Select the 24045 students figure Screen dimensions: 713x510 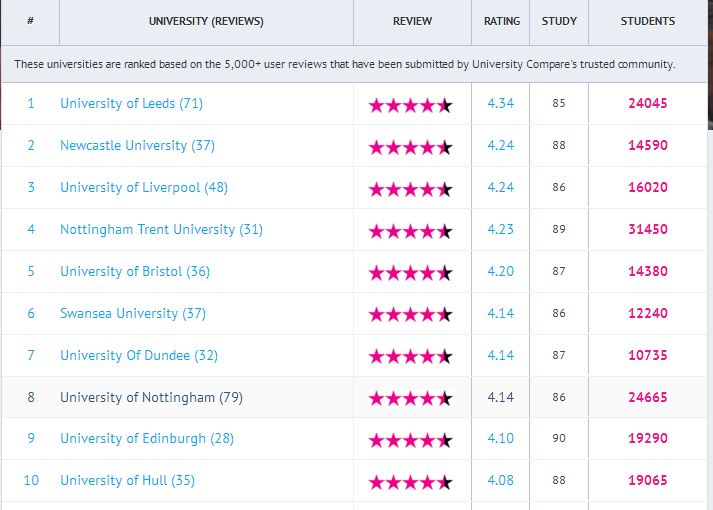[x=648, y=103]
